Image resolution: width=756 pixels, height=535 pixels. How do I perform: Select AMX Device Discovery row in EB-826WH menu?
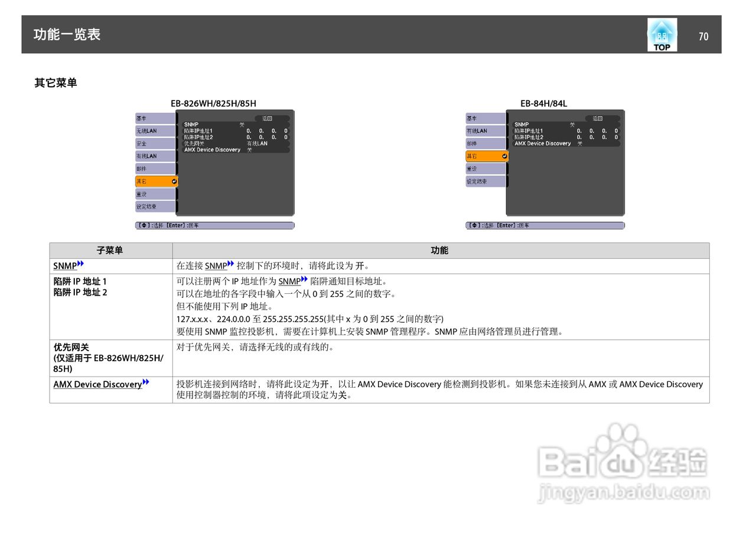(x=236, y=150)
